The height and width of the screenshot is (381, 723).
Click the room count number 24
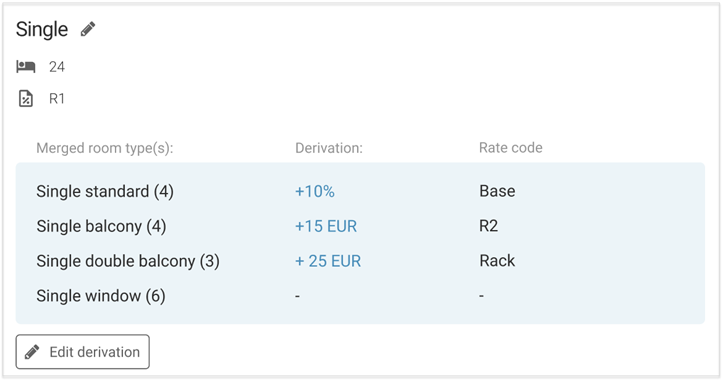click(x=57, y=67)
